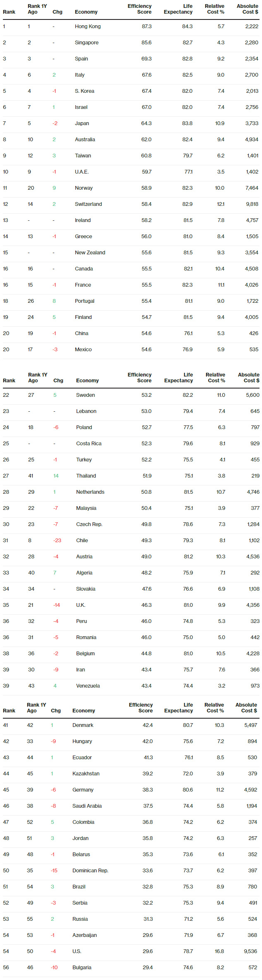262x980 pixels.
Task: Click the Switzerland economy name
Action: (88, 204)
